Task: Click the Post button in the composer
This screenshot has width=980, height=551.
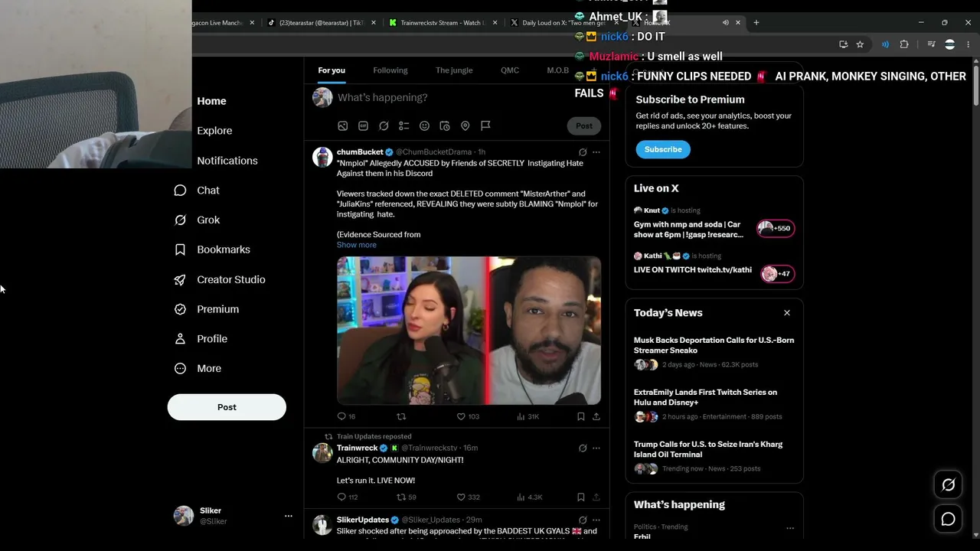Action: (584, 126)
